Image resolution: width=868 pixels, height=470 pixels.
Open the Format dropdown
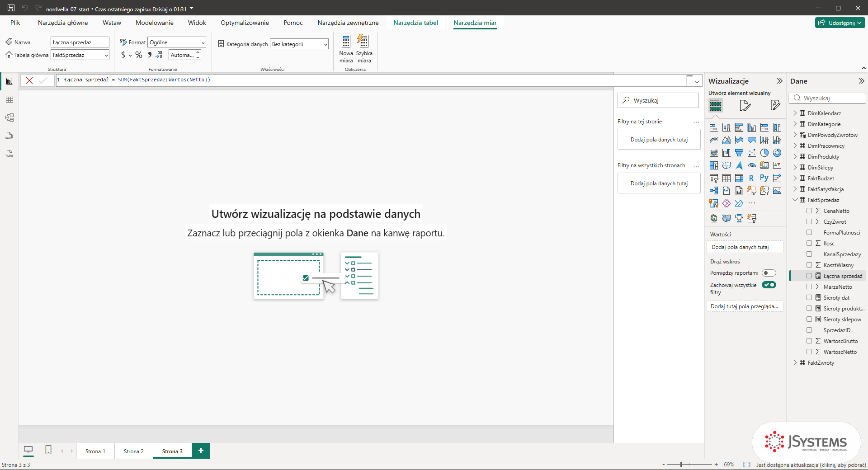coord(177,42)
